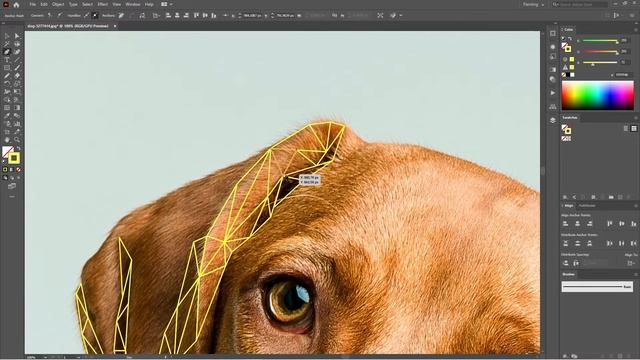Select the Curvature tool
640x360 pixels.
[17, 52]
